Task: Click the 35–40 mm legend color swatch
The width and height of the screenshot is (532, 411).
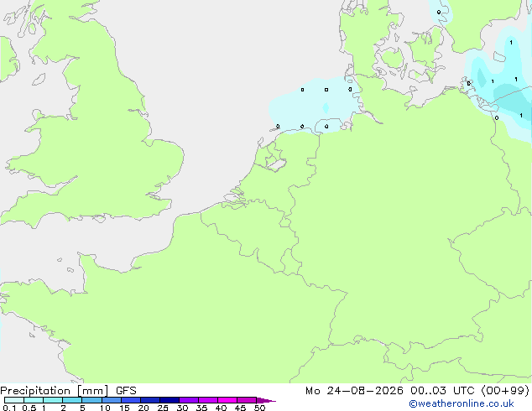Action: point(208,400)
